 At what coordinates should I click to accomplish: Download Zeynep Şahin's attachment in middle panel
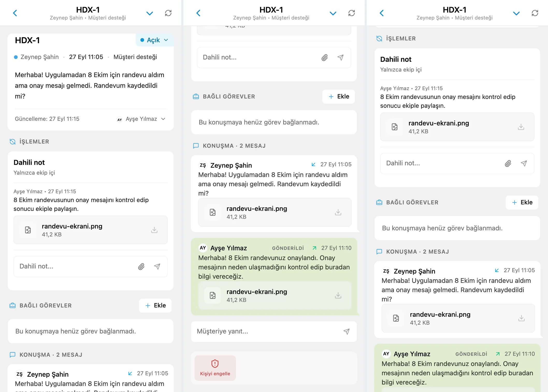coord(338,212)
